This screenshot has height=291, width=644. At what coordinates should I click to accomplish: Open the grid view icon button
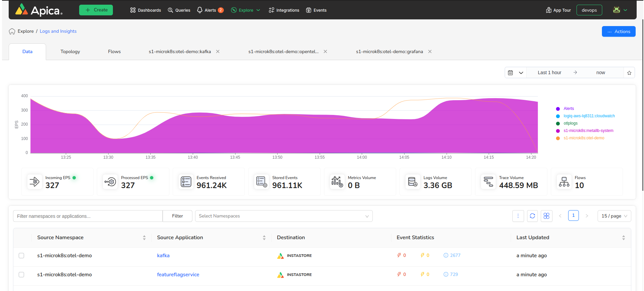coord(546,216)
